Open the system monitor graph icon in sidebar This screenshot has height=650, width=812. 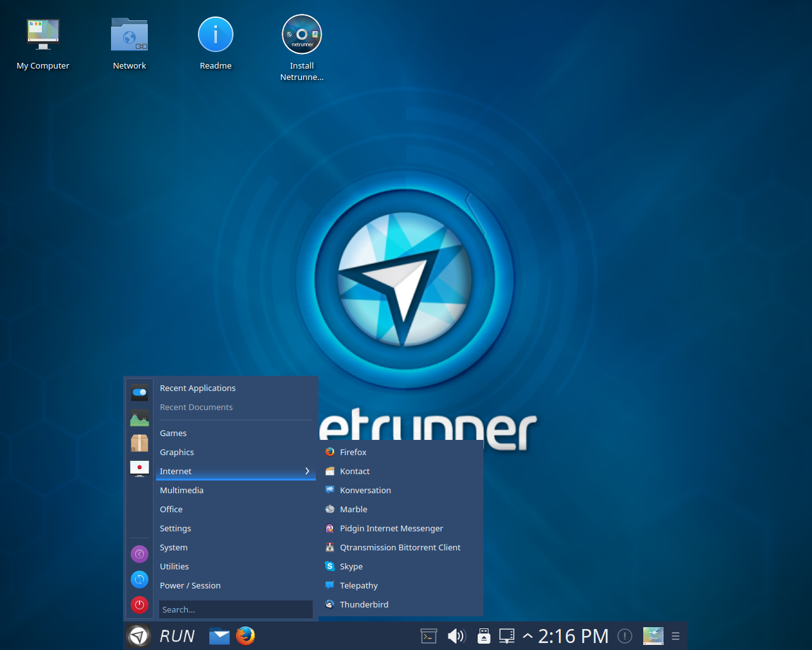(x=140, y=418)
